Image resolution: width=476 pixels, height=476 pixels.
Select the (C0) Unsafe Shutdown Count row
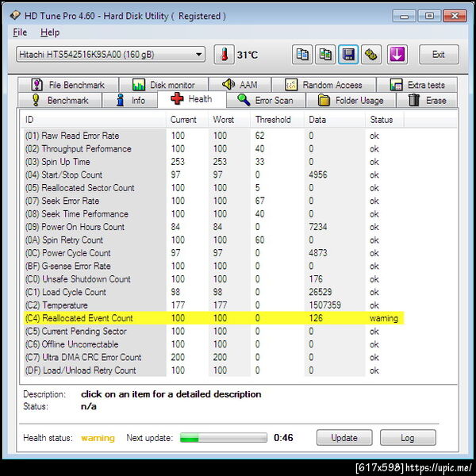214,279
